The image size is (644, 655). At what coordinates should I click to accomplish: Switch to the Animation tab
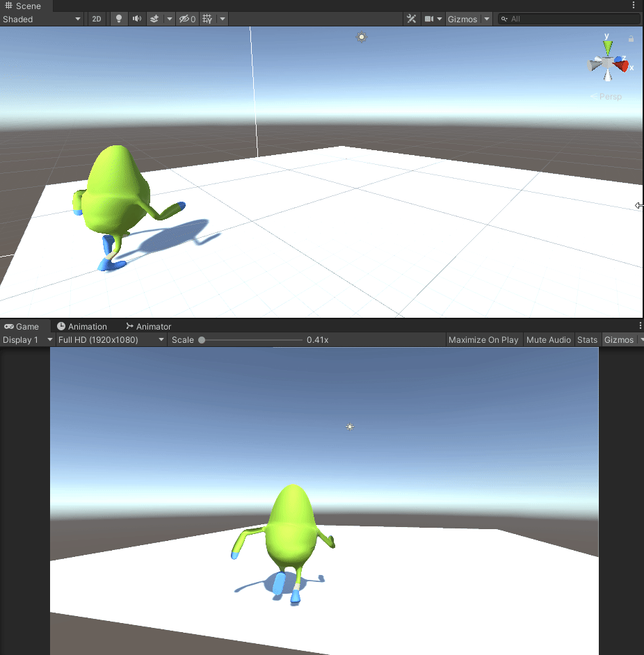(82, 327)
